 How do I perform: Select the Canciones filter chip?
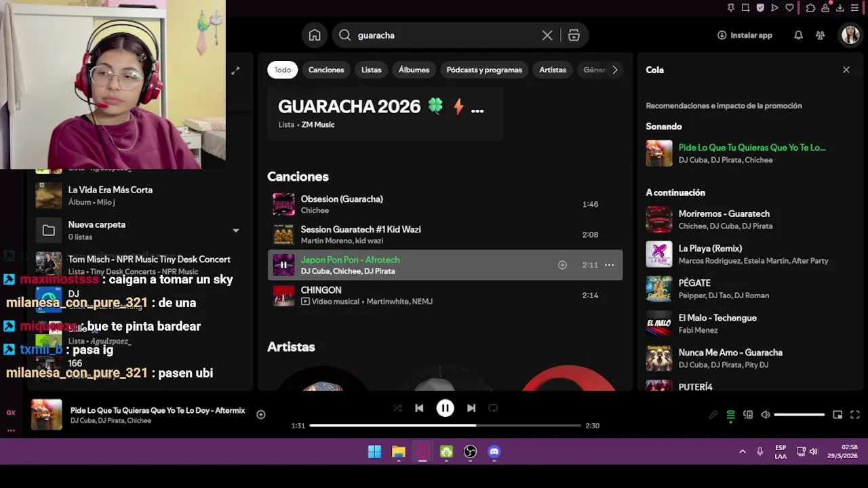pos(326,70)
